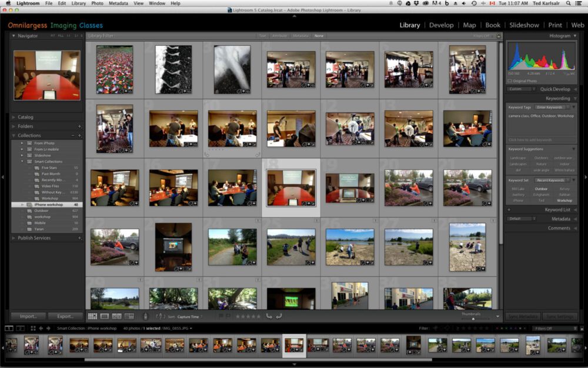Collapse the Collections panel

coord(14,135)
